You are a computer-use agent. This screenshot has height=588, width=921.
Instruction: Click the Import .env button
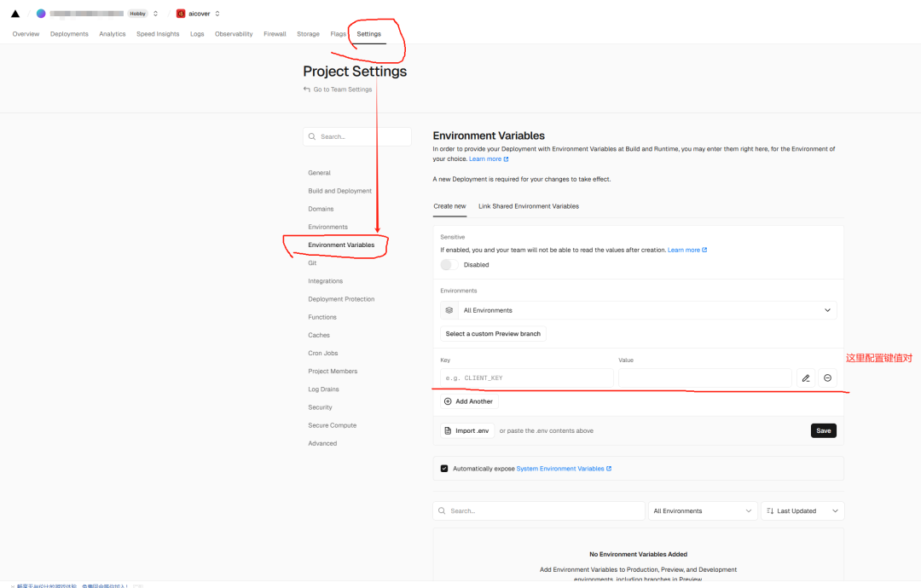(467, 431)
